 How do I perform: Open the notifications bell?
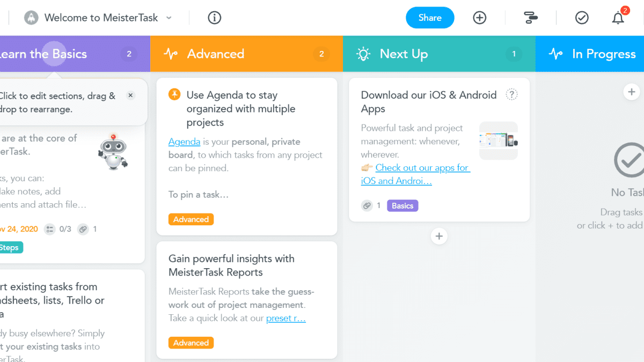(618, 18)
